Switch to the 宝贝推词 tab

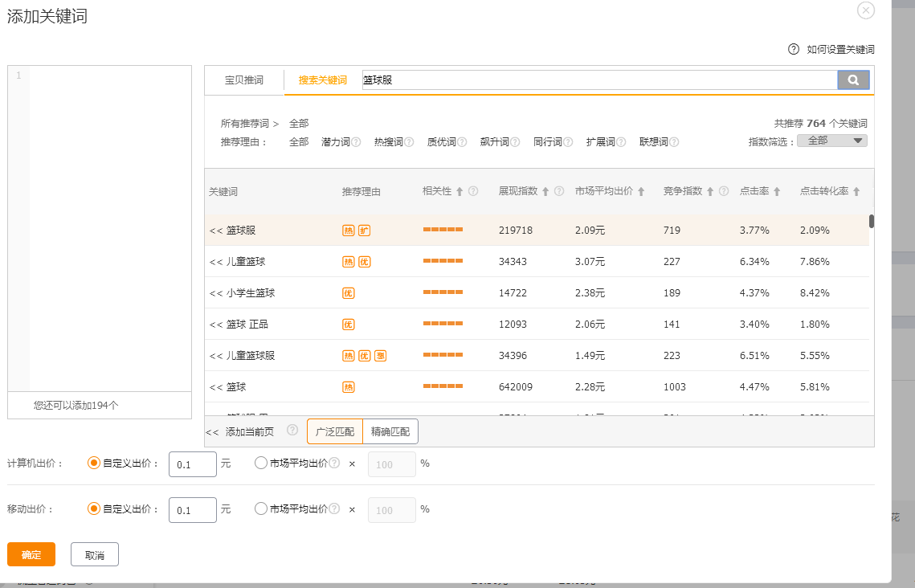tap(243, 80)
